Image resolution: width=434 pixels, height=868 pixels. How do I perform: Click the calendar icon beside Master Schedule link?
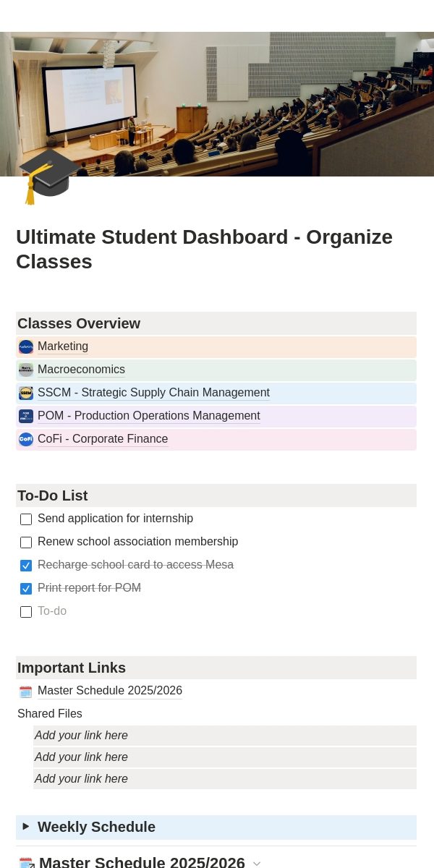[26, 692]
